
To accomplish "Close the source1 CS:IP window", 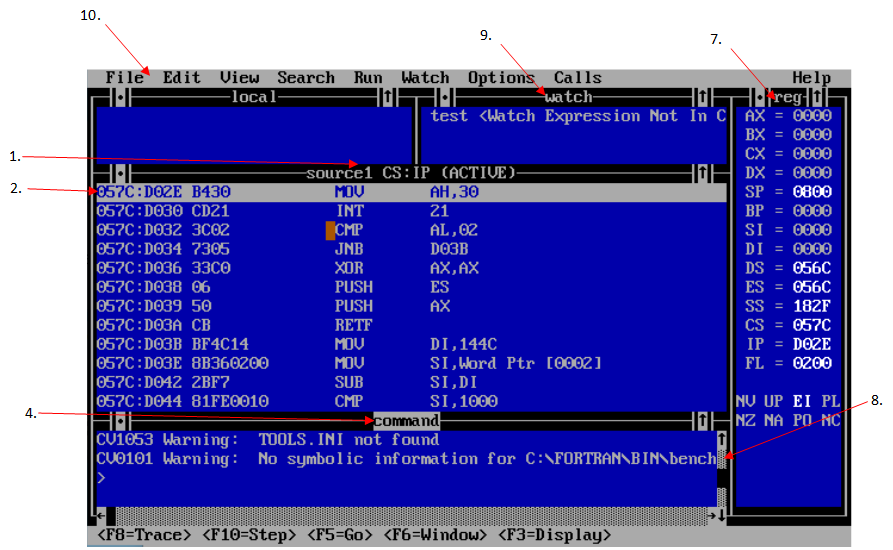I will (119, 173).
